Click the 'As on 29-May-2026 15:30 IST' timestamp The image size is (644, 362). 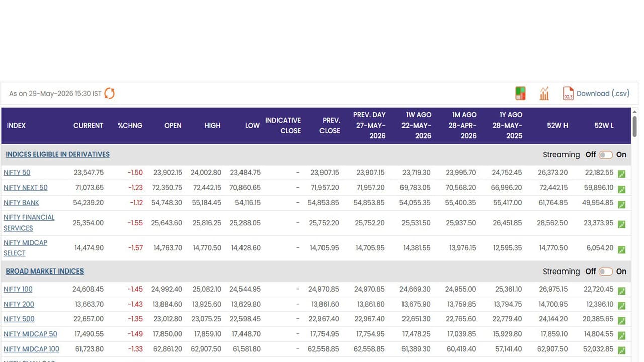tap(55, 94)
